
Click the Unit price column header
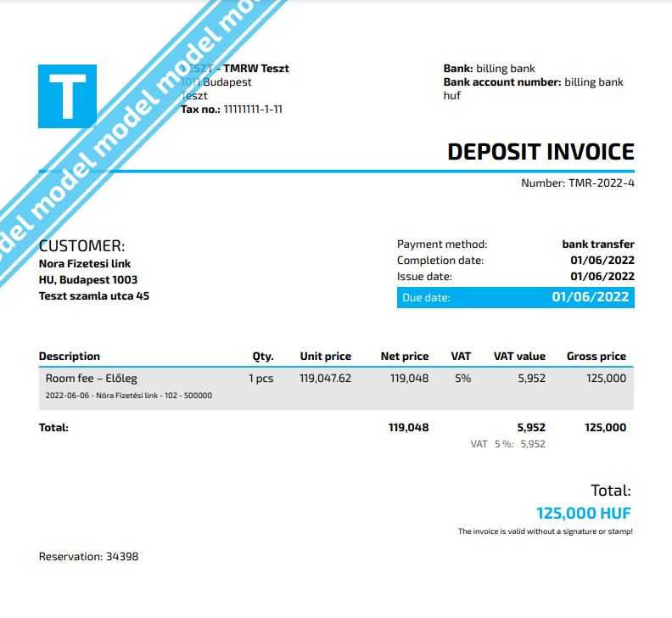(x=325, y=357)
